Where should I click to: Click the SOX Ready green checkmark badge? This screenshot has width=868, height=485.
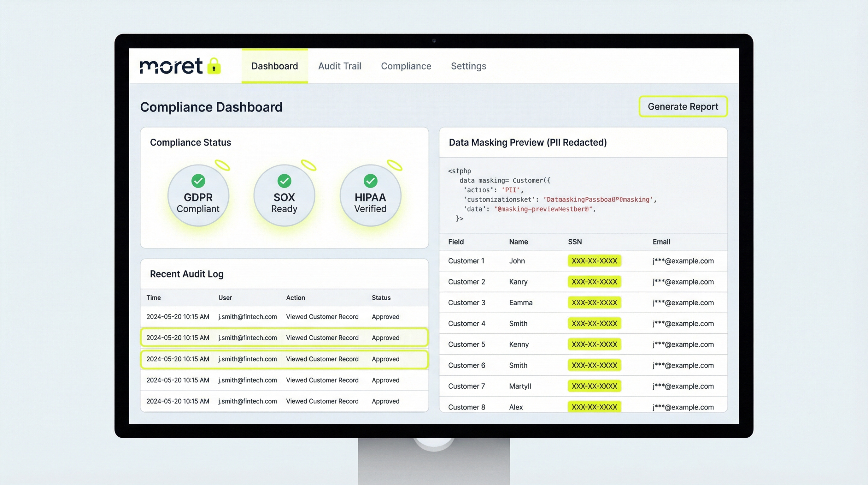284,181
